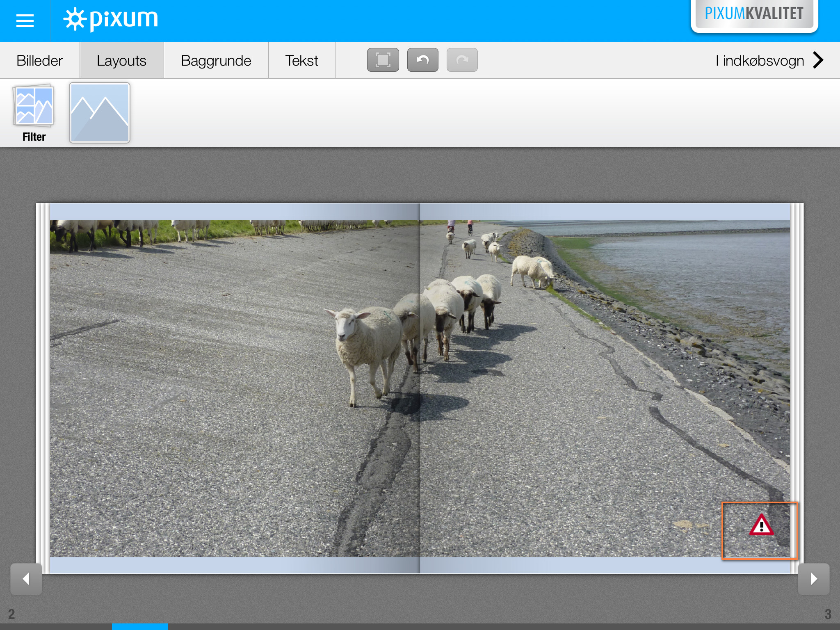Click the red warning triangle
The height and width of the screenshot is (630, 840).
(761, 525)
